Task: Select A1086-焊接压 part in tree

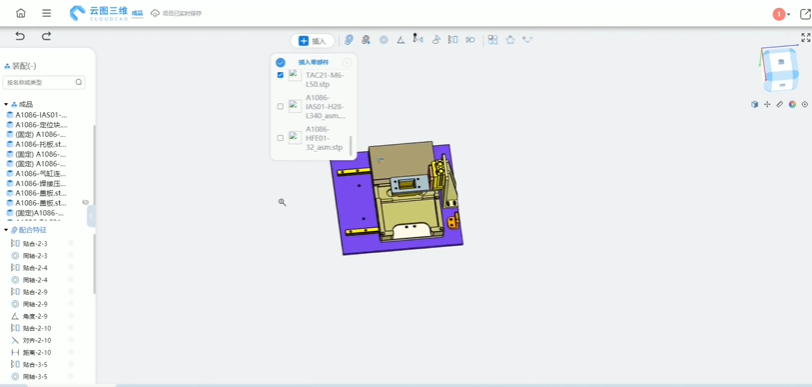Action: tap(41, 183)
